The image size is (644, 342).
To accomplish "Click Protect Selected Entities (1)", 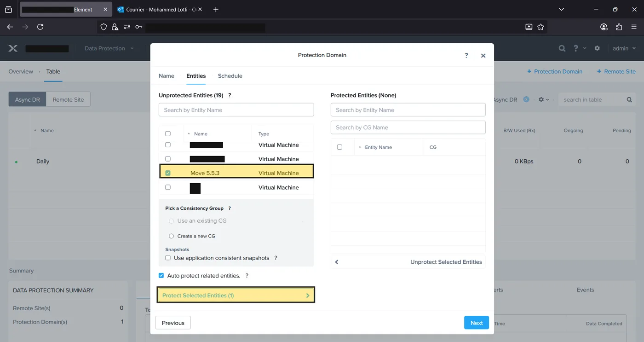I will coord(236,296).
